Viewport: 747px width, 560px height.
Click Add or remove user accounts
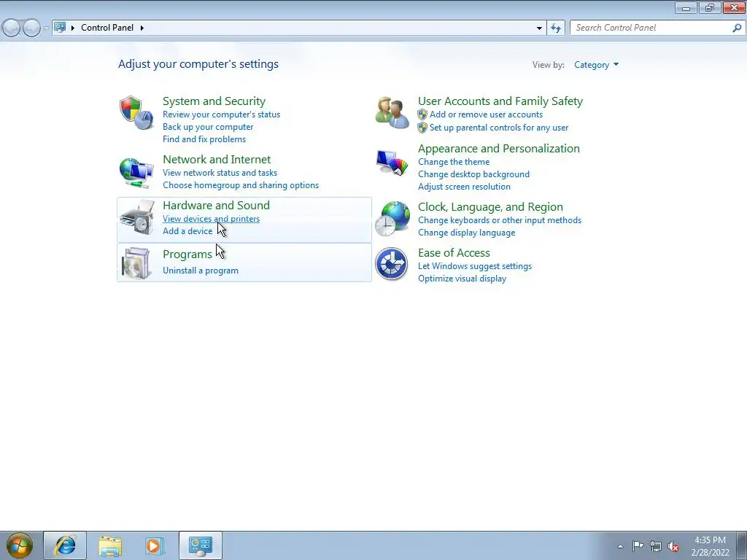[486, 114]
